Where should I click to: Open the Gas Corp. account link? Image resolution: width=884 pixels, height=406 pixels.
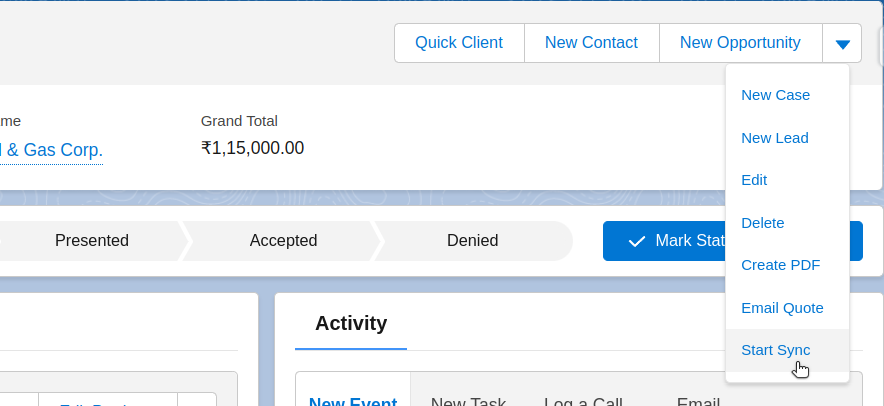(x=52, y=150)
